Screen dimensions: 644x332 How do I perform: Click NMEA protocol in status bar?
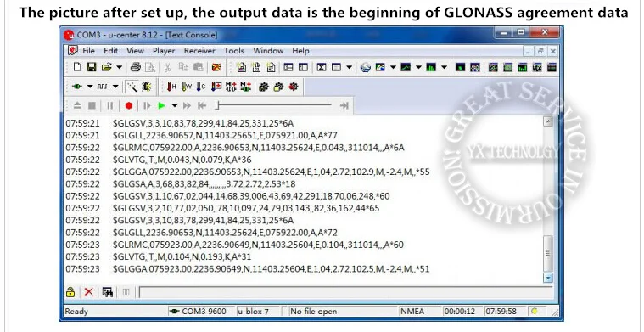[x=412, y=312]
